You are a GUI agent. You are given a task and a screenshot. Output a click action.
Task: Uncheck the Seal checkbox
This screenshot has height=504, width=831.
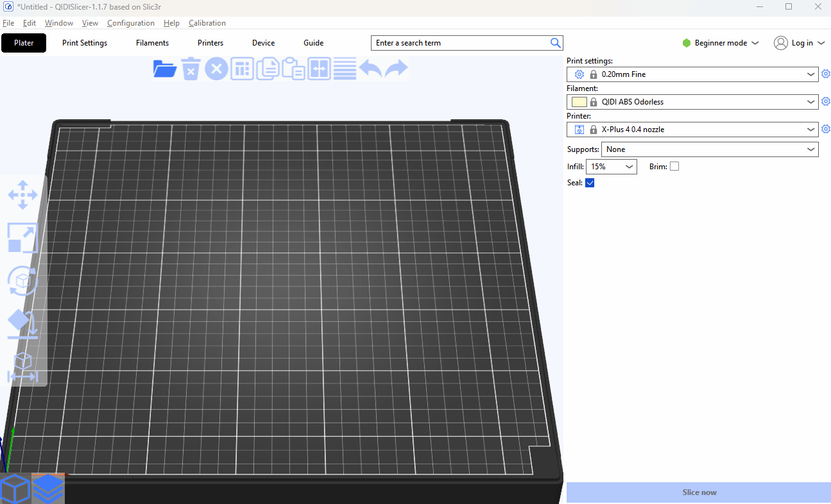pos(590,183)
